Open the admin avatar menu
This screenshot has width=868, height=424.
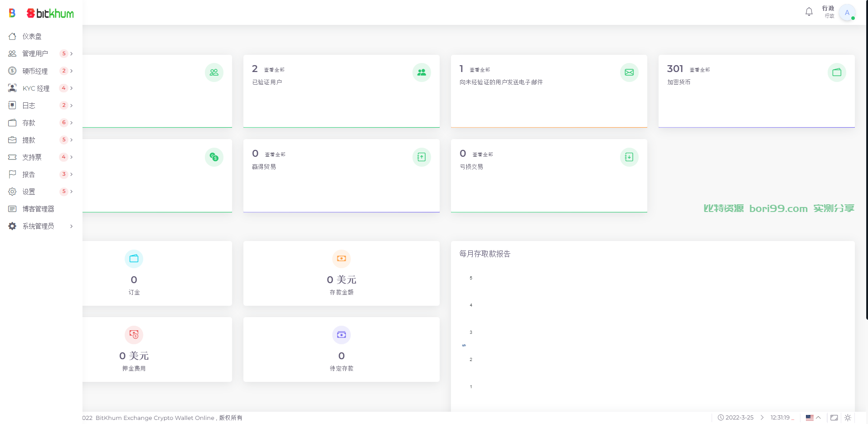[x=847, y=12]
